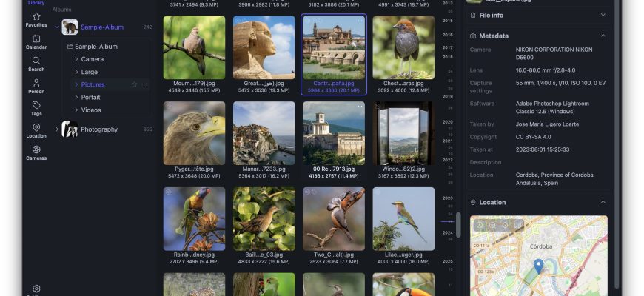The height and width of the screenshot is (296, 644).
Task: Select the Two_C...alt).jpg thumbnail
Action: click(334, 219)
